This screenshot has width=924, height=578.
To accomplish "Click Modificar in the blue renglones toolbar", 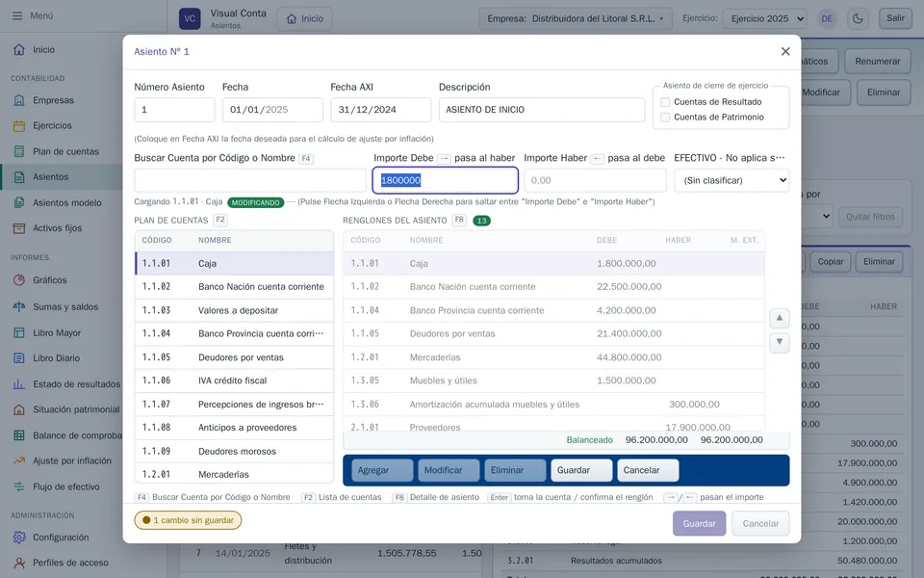I will (x=449, y=471).
